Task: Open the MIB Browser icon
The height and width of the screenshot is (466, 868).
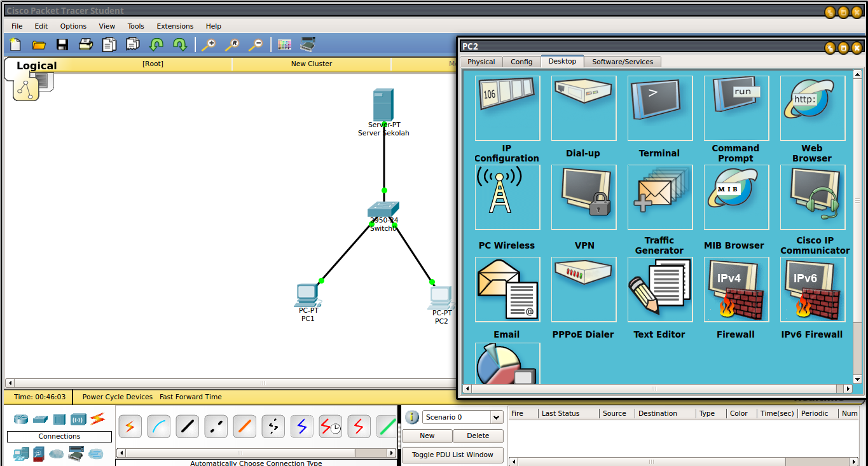Action: click(x=736, y=198)
